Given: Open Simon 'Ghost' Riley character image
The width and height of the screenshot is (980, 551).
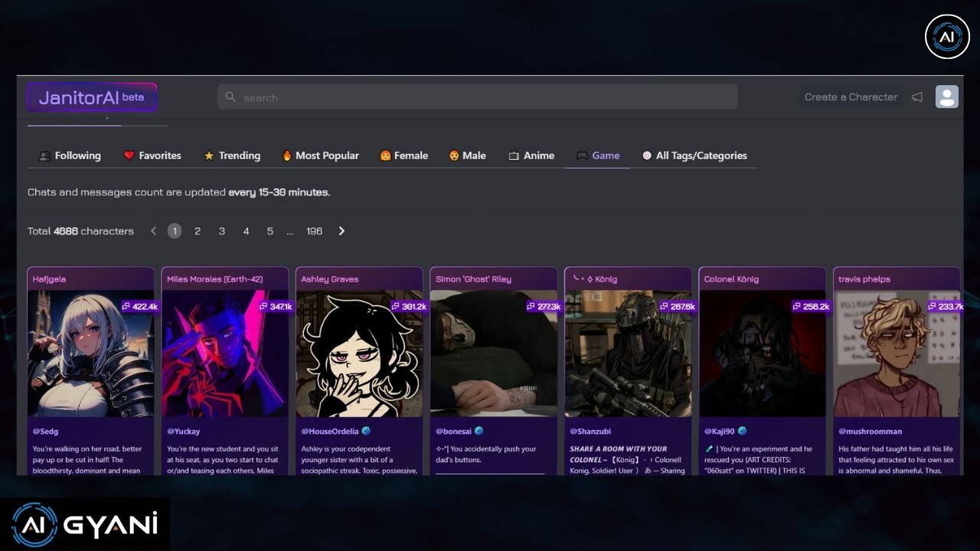Looking at the screenshot, I should click(x=494, y=354).
